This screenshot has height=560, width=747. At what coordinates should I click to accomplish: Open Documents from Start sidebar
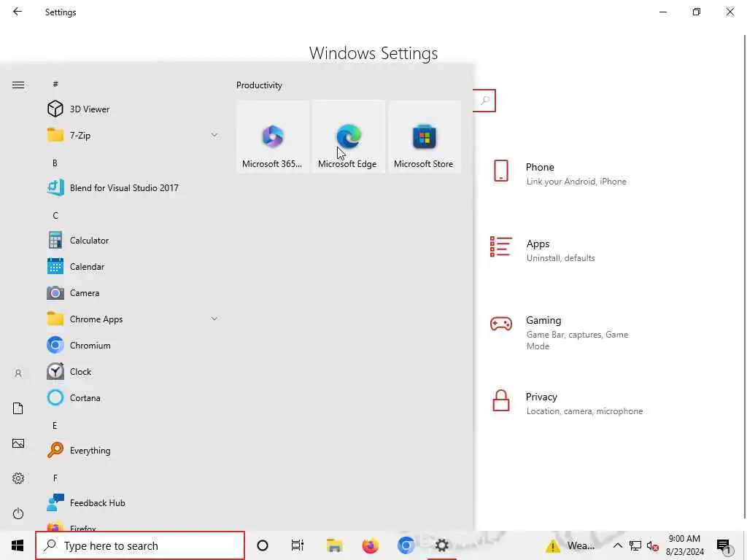[18, 408]
